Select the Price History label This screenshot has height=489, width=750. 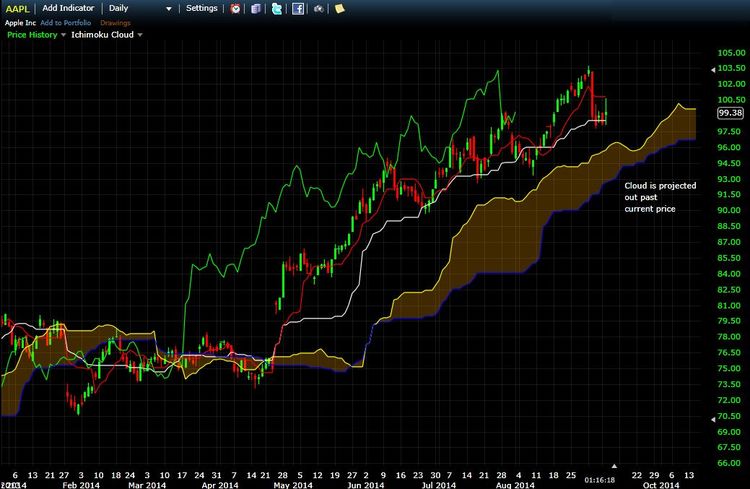click(32, 34)
